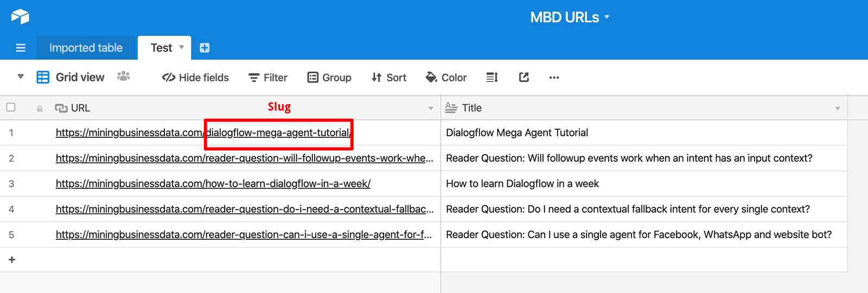Add a new table with plus icon
This screenshot has width=868, height=293.
tap(205, 48)
